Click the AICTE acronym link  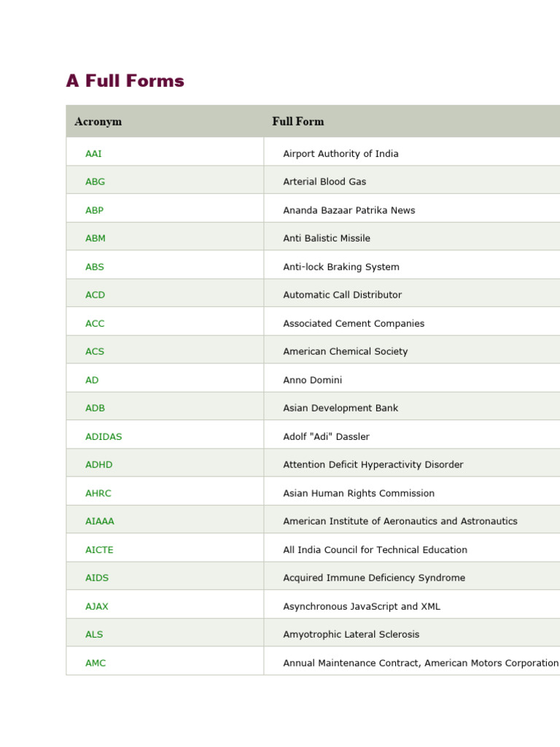(99, 550)
